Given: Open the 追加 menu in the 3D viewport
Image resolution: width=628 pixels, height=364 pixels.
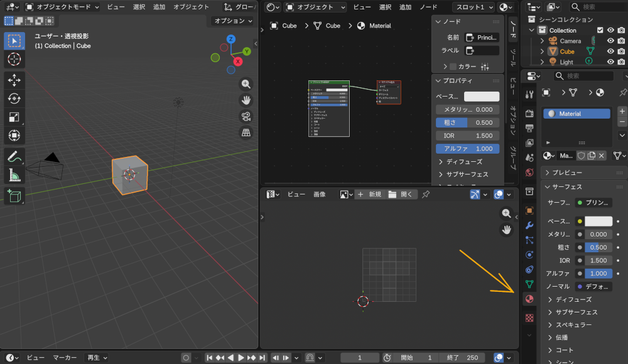Looking at the screenshot, I should pos(160,7).
